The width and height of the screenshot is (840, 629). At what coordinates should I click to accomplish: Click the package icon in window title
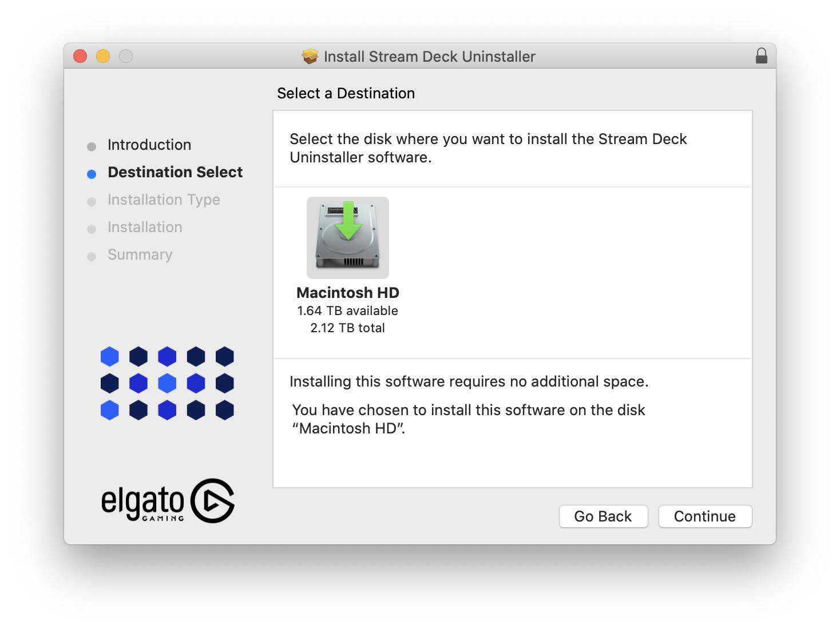pos(310,56)
